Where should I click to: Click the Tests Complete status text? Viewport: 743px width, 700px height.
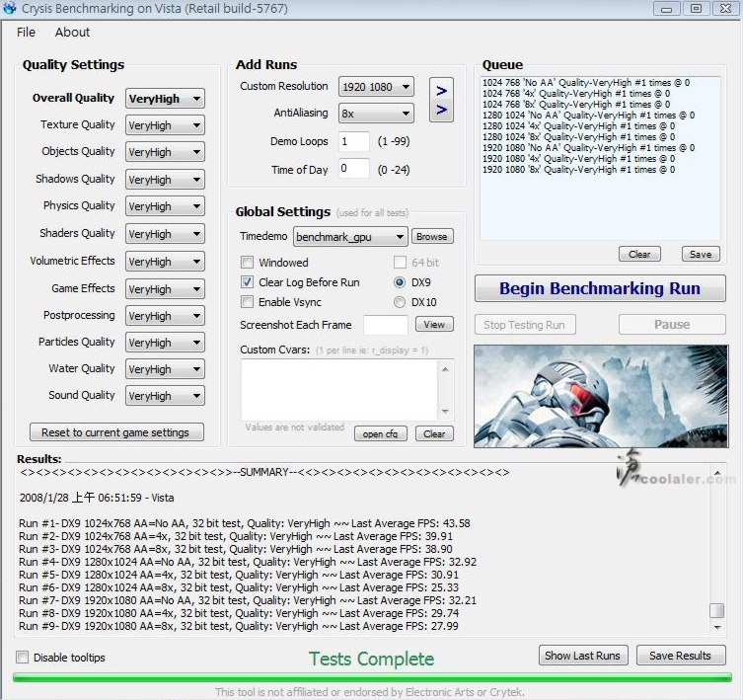tap(371, 659)
